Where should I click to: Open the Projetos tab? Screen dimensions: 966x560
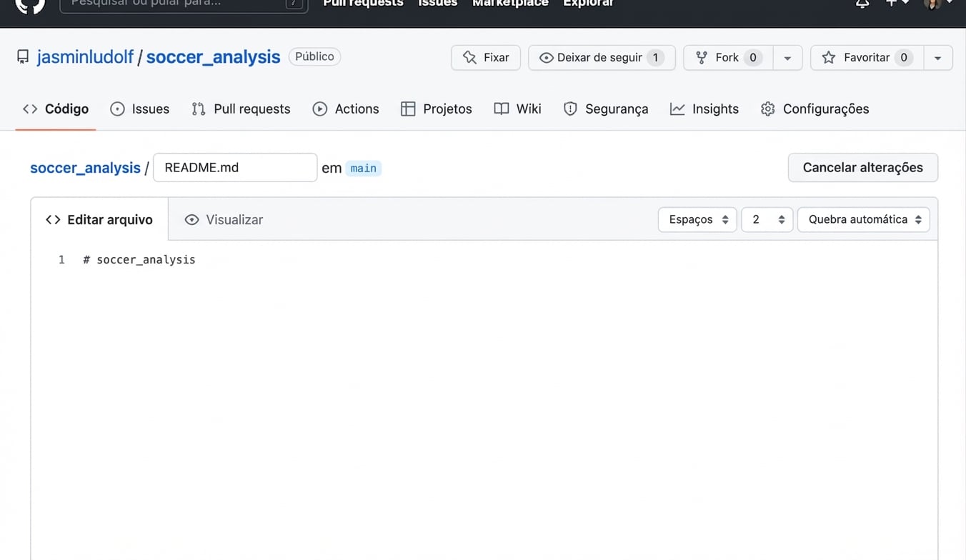click(x=437, y=109)
